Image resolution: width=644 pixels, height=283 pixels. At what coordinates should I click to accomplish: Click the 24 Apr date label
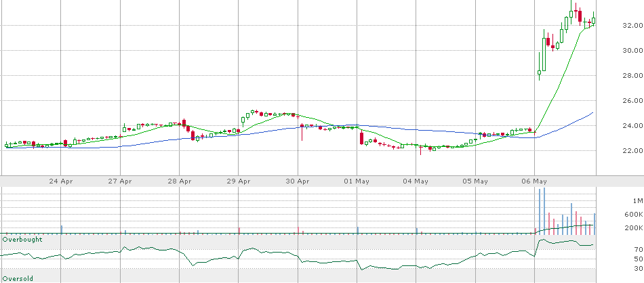pos(61,181)
